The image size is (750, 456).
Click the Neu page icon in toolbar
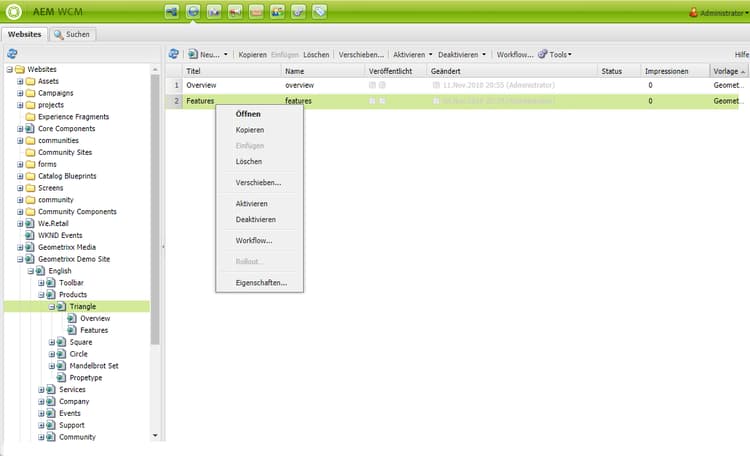coord(193,54)
